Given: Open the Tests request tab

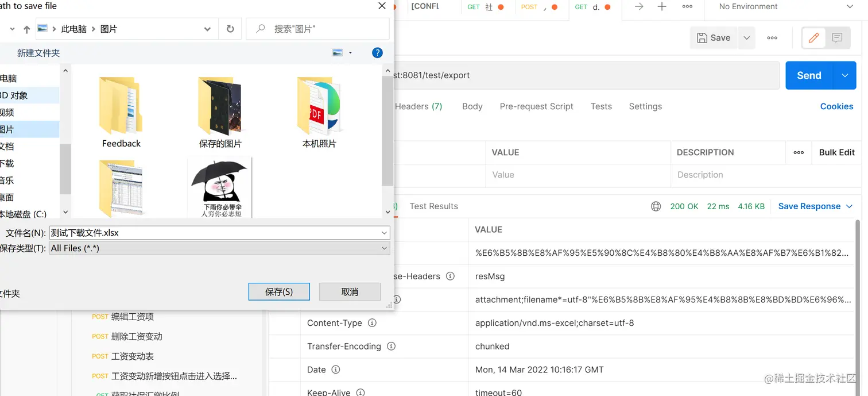Looking at the screenshot, I should 601,106.
